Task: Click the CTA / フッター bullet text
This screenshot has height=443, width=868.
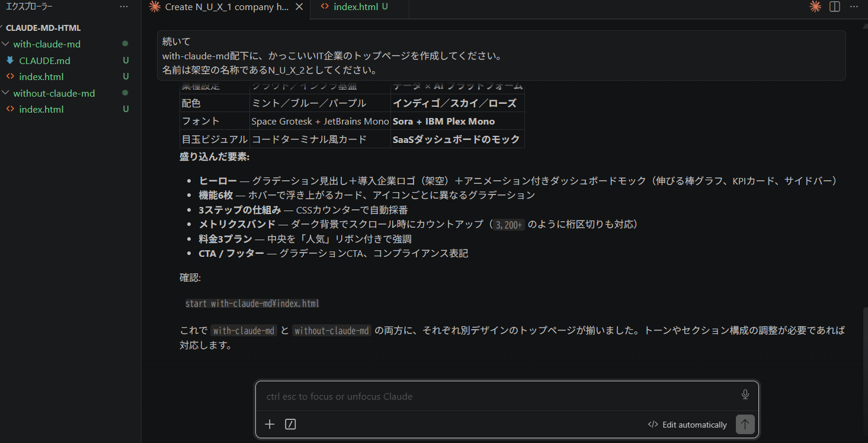Action: 334,253
